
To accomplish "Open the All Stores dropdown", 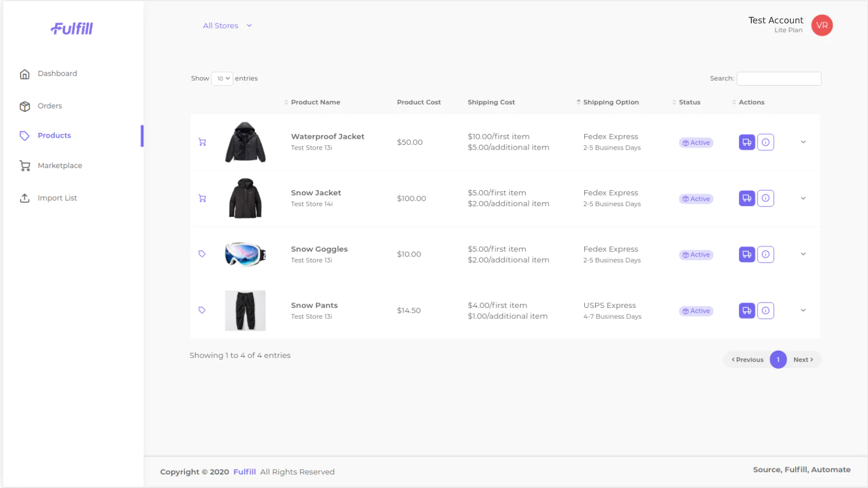I will tap(227, 25).
